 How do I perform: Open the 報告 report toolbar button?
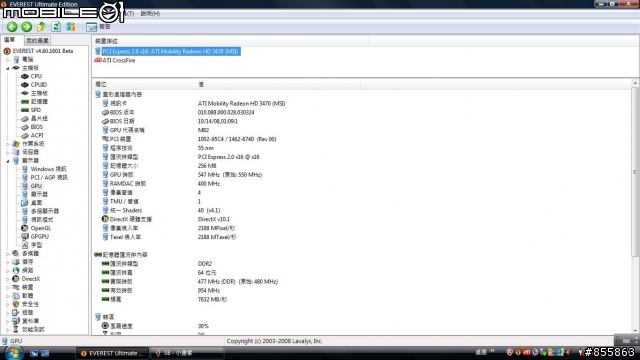[98, 27]
